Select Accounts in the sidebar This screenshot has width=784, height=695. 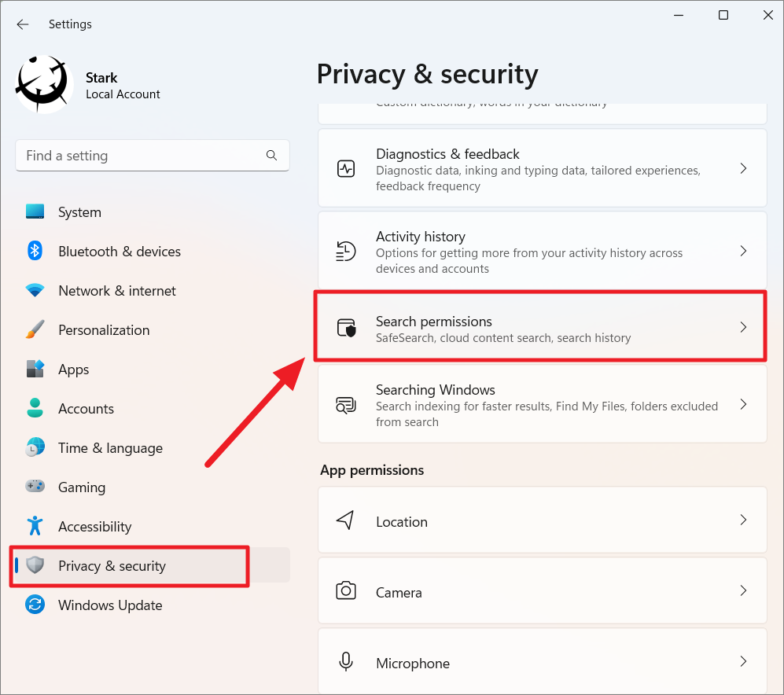86,409
